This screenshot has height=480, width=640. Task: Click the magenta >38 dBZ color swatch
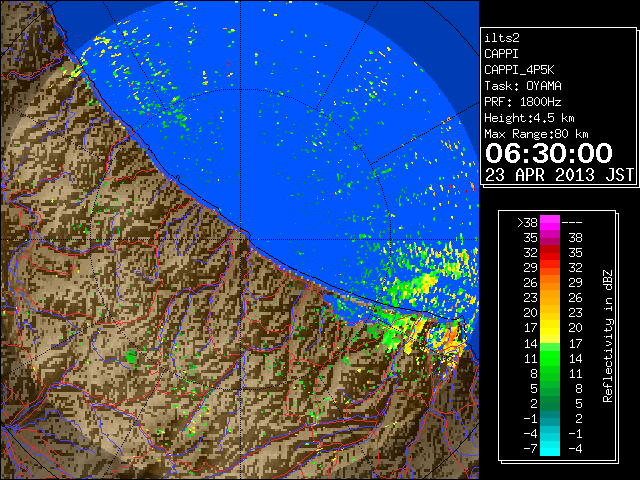click(x=550, y=222)
